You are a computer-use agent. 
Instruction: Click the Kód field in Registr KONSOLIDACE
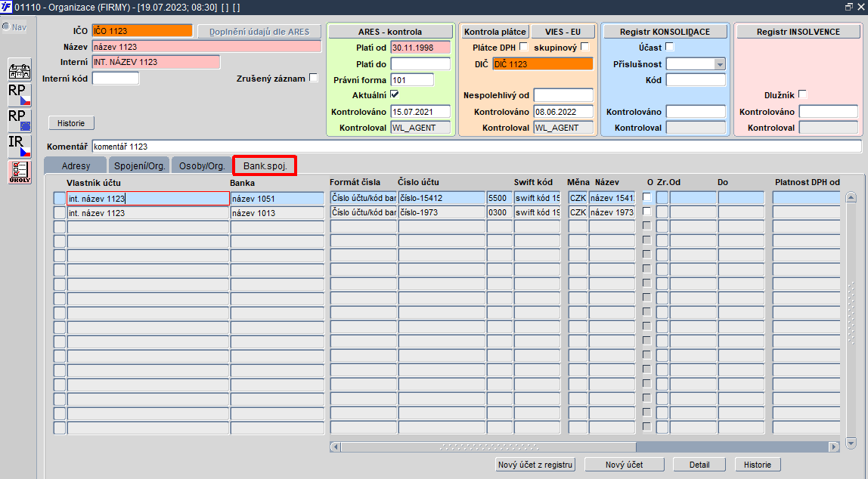(x=696, y=79)
